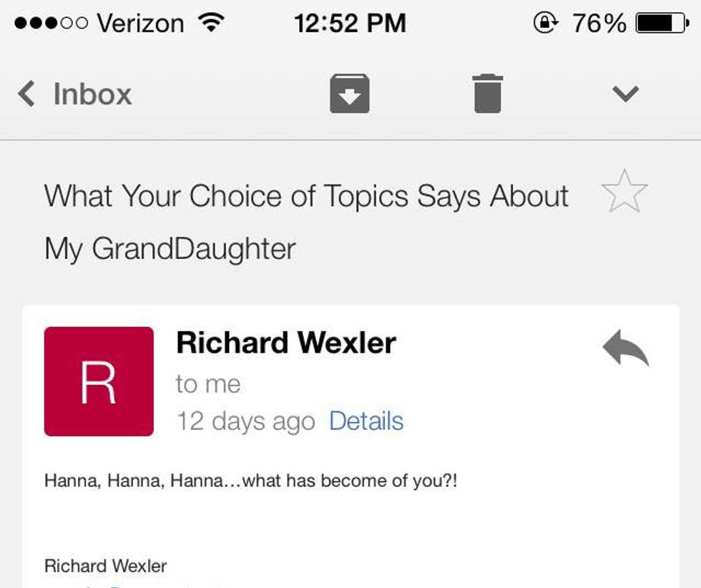
Task: Return to Inbox
Action: click(x=92, y=94)
